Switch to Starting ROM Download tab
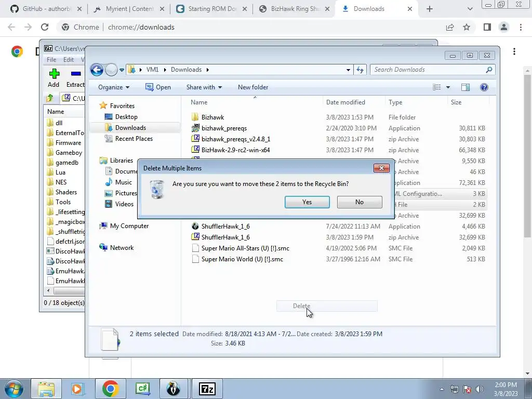This screenshot has width=532, height=399. point(212,9)
